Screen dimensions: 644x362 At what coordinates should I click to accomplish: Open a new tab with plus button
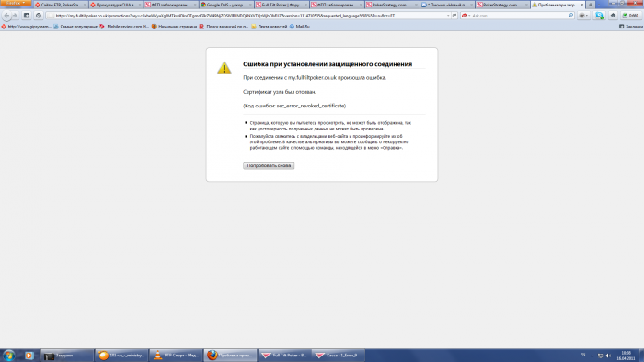(591, 5)
